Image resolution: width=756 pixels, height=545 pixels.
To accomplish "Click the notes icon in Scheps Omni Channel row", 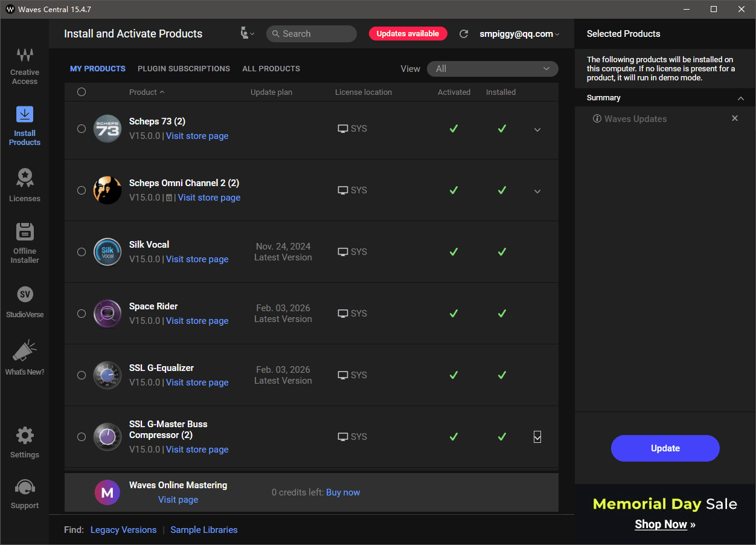I will pos(169,198).
